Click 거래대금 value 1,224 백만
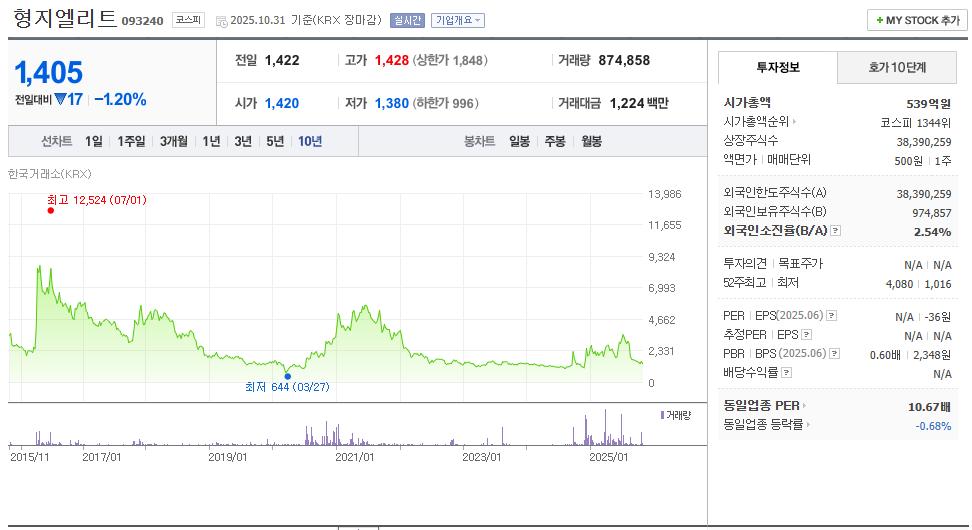Screen dimensions: 972x530 [639, 103]
